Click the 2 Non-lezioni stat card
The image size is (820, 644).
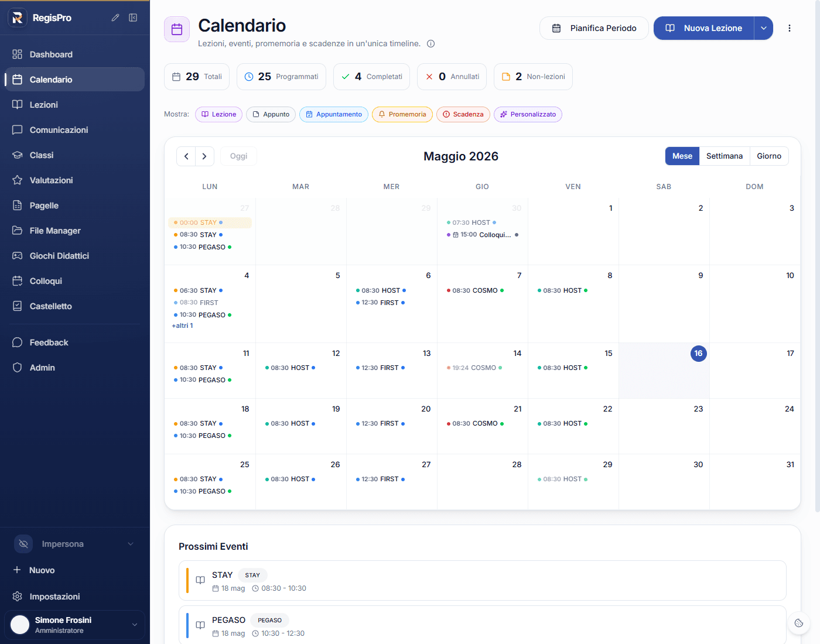point(533,77)
